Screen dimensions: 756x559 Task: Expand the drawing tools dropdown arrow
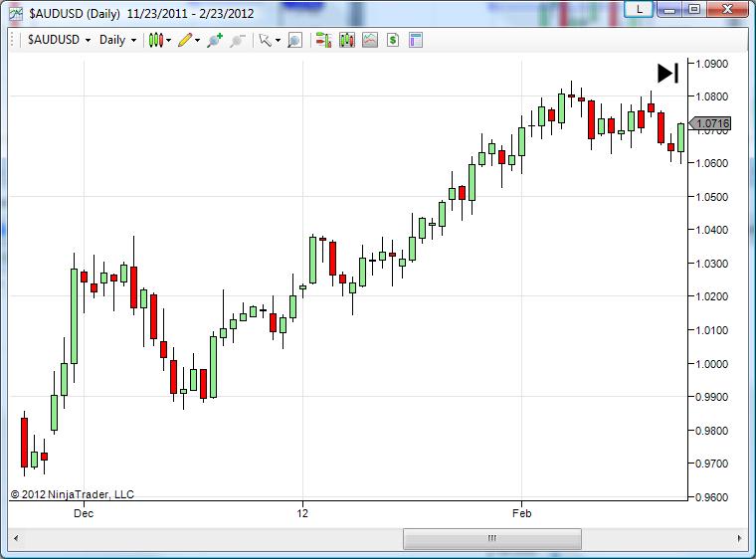pyautogui.click(x=197, y=41)
